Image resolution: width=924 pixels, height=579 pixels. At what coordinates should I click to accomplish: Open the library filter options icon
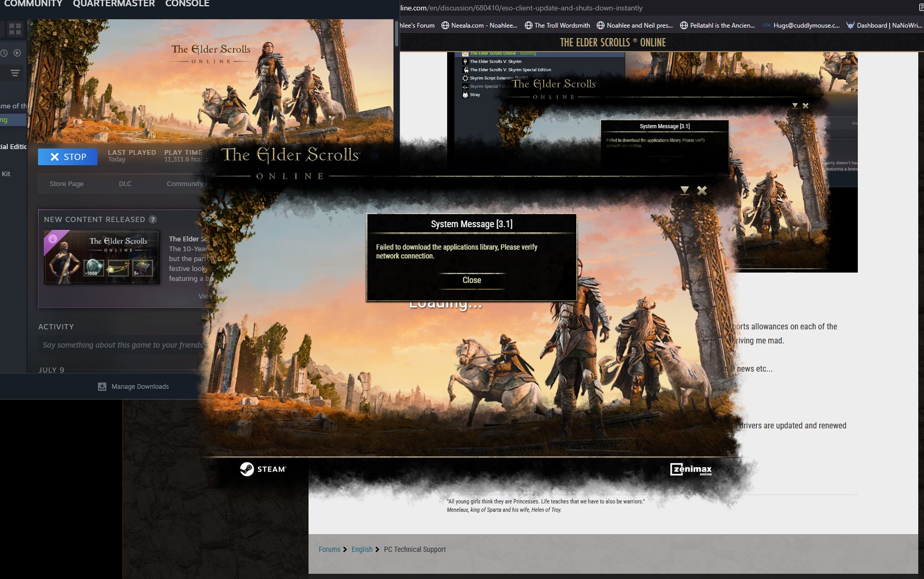click(x=15, y=73)
